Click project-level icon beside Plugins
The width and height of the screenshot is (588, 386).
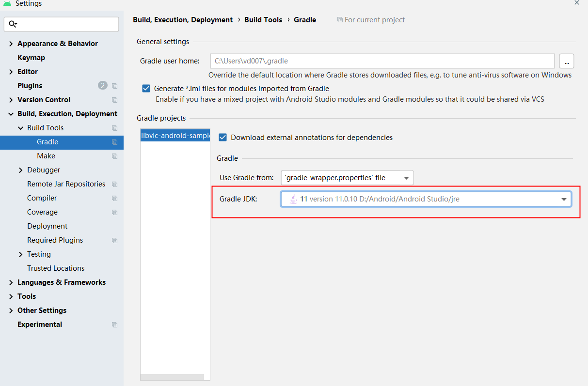point(115,86)
